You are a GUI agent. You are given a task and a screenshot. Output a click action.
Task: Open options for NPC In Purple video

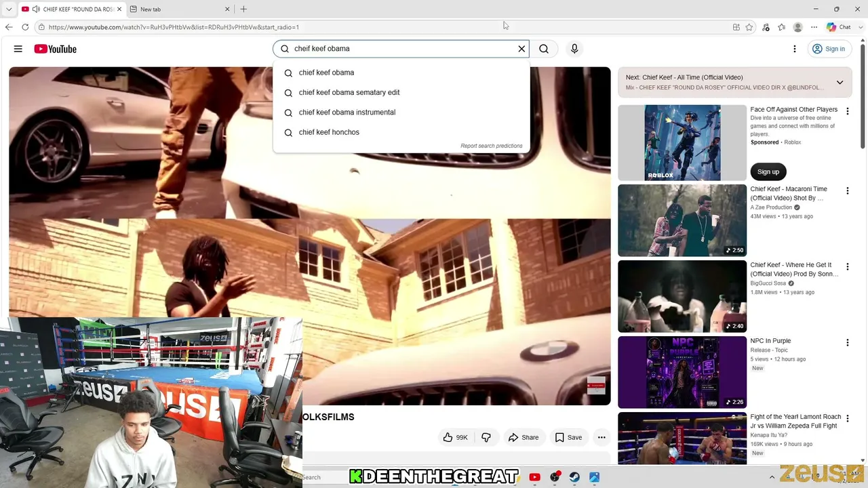(847, 343)
